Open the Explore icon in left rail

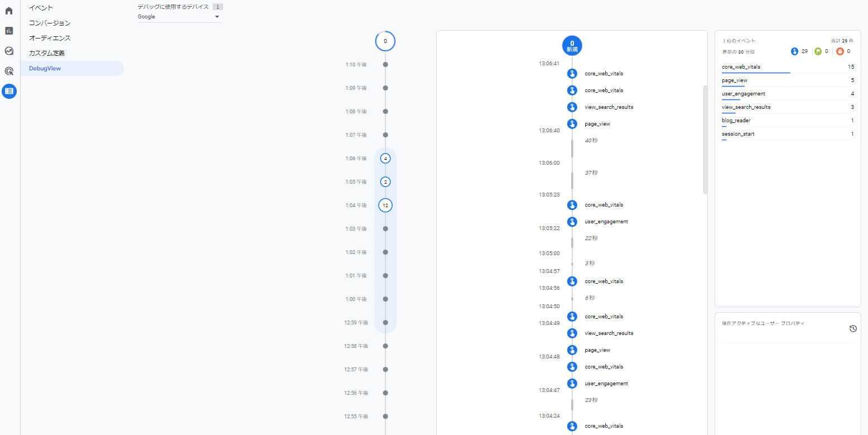pyautogui.click(x=9, y=51)
